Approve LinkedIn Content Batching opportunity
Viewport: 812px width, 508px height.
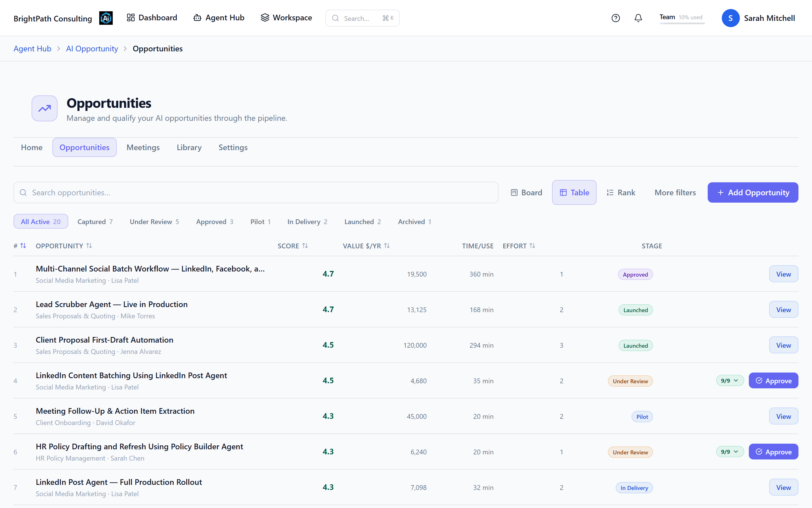click(773, 381)
